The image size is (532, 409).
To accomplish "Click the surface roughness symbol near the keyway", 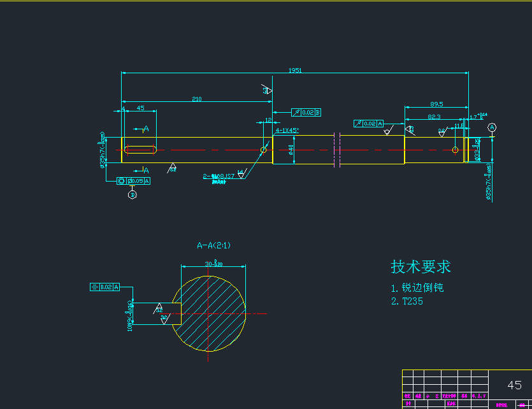I will [173, 166].
